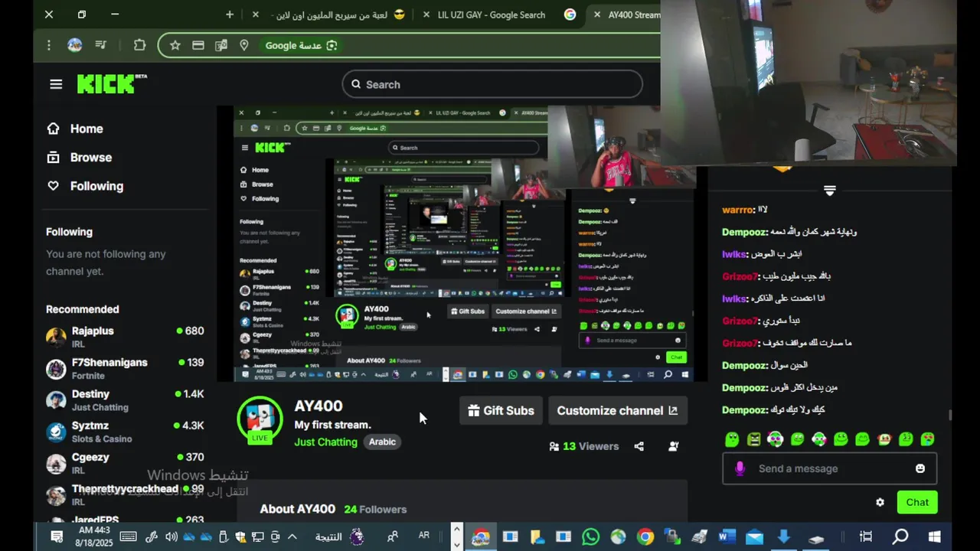Click the 24 Followers text

(x=375, y=509)
